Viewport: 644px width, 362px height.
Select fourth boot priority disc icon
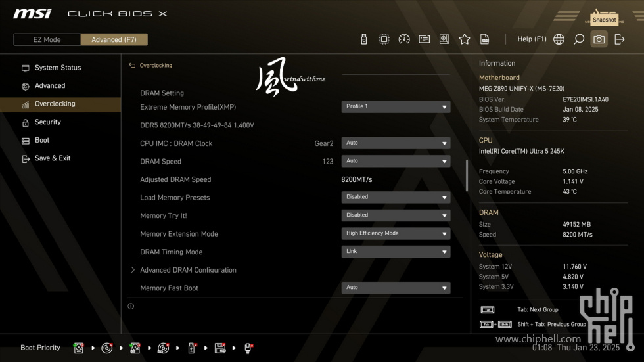(x=163, y=348)
